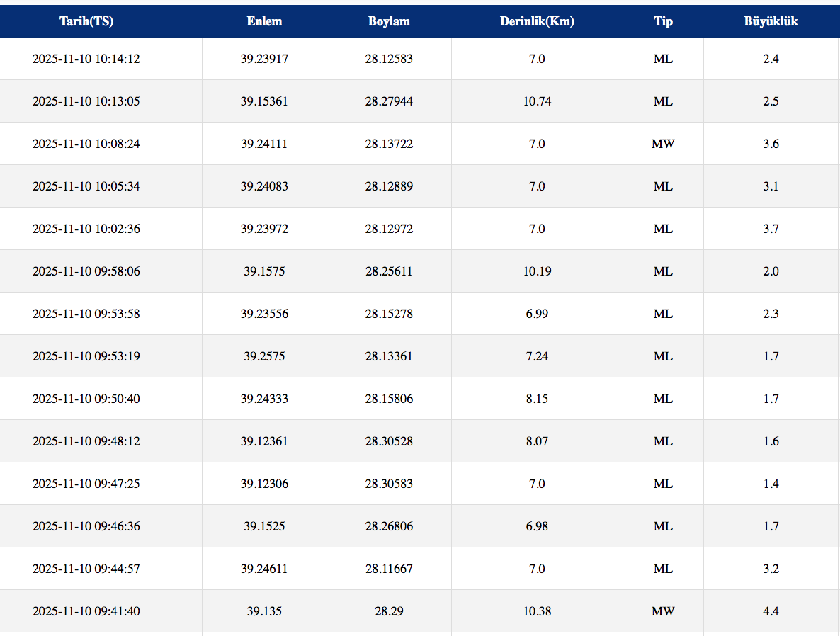Click the Tarih(TS) column header

(86, 21)
